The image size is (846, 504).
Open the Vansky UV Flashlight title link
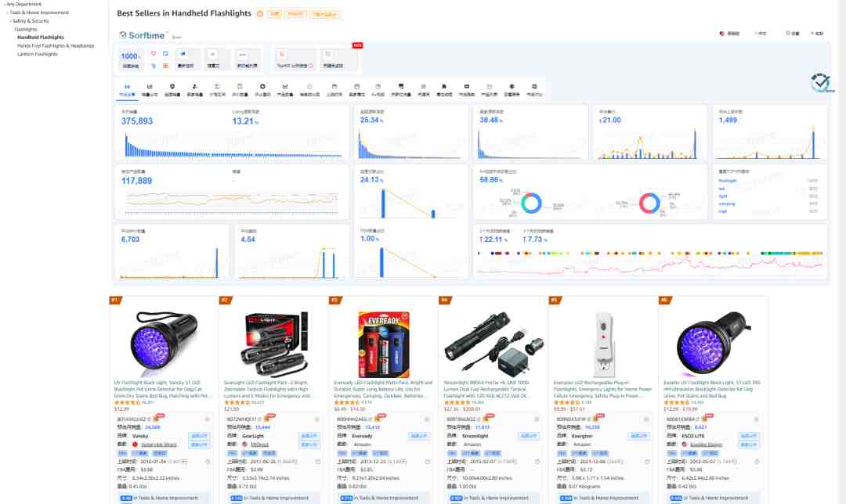pyautogui.click(x=162, y=389)
